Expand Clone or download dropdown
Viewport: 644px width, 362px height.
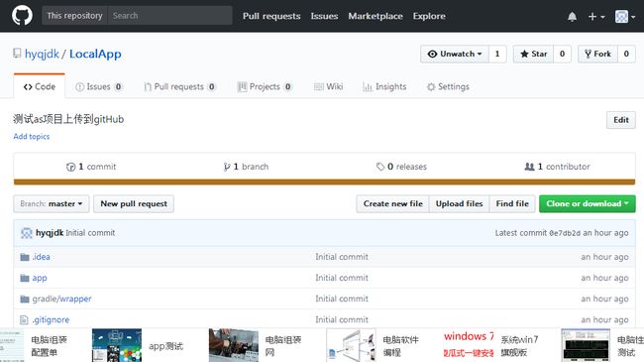[588, 204]
